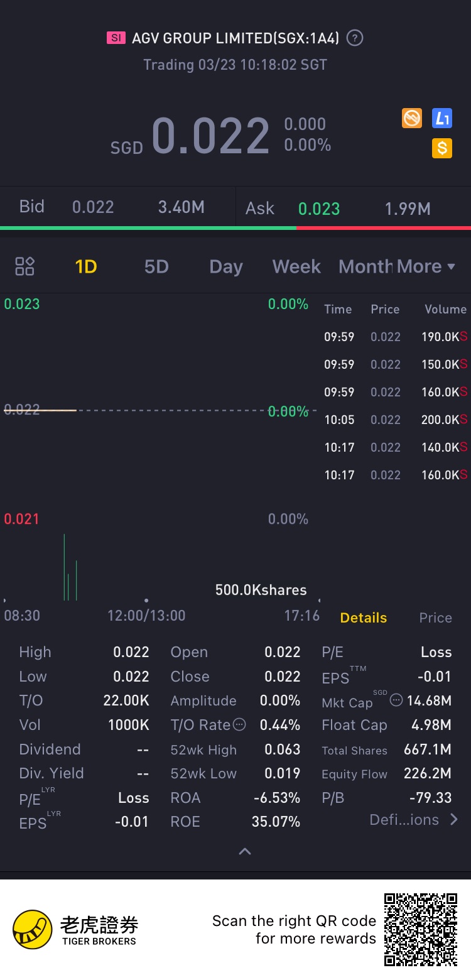Image resolution: width=471 pixels, height=980 pixels.
Task: Open the chart layout grid icon
Action: point(24,266)
